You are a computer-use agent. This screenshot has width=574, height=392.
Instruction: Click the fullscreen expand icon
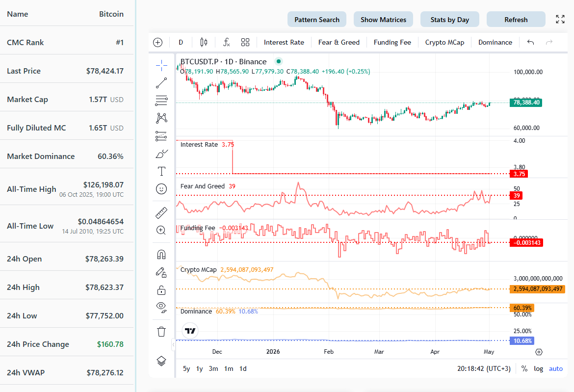point(560,20)
